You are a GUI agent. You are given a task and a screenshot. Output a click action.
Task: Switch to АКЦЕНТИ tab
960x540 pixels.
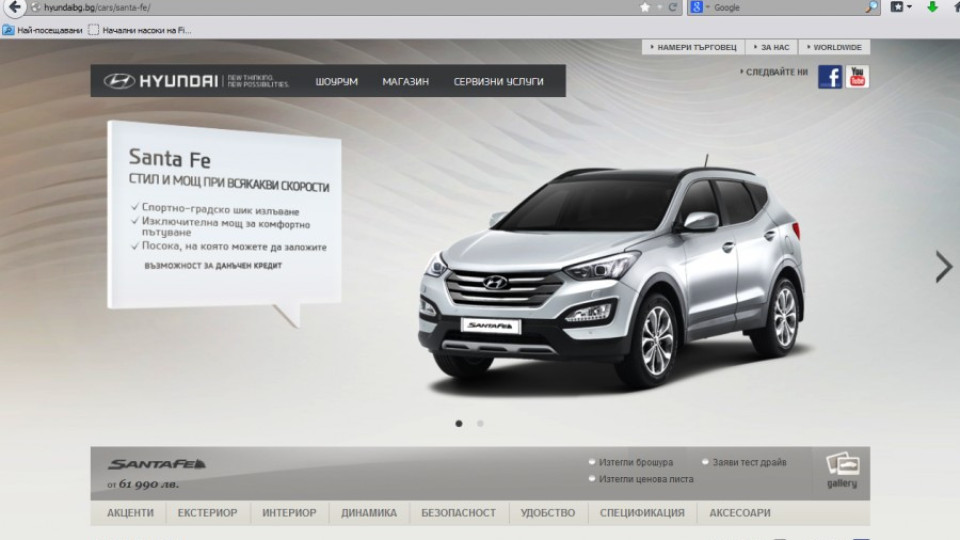tap(130, 513)
